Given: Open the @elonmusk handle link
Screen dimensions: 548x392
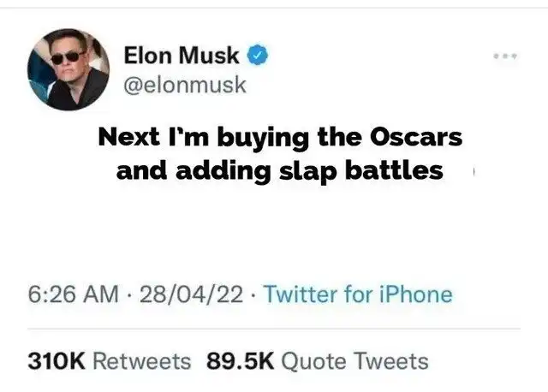Looking at the screenshot, I should tap(185, 85).
